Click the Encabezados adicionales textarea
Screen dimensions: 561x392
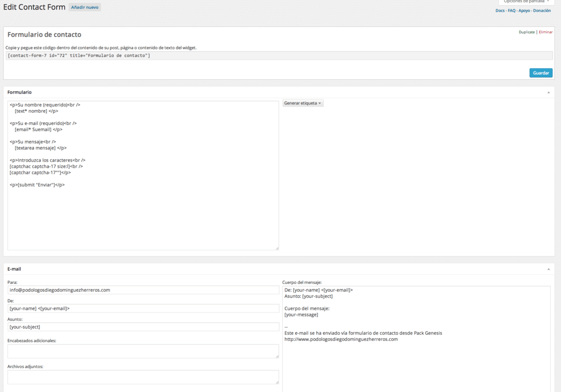point(143,351)
